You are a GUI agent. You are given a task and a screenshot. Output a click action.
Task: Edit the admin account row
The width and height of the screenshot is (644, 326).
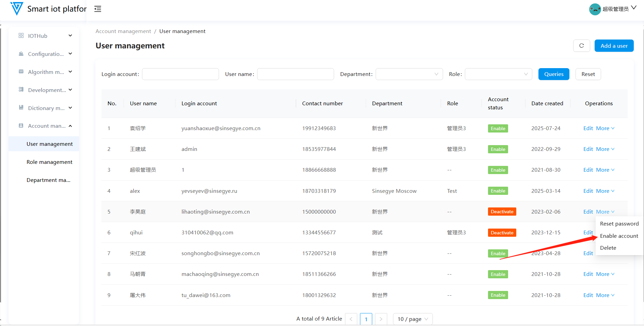pos(588,149)
